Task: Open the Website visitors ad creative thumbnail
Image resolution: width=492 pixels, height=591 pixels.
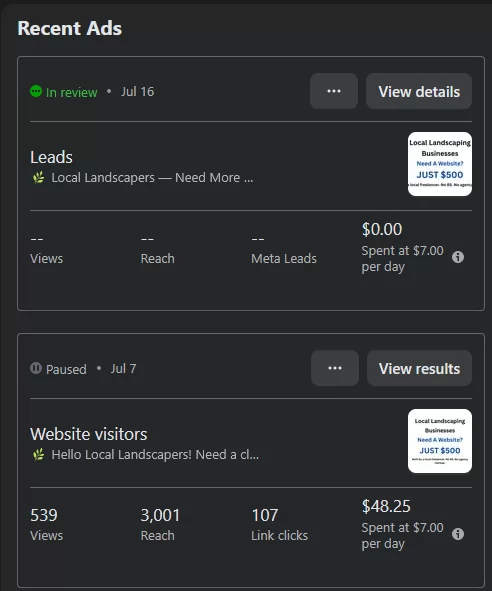Action: 440,441
